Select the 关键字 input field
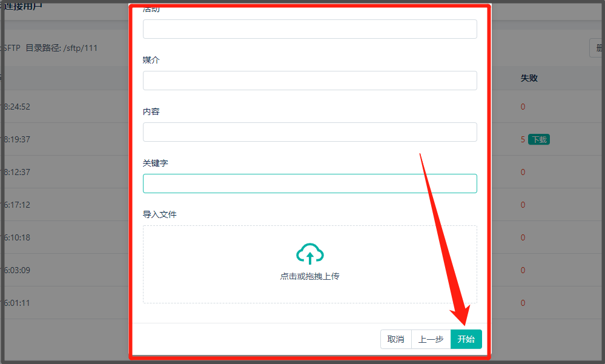Screen dimensions: 605x364 tap(310, 184)
